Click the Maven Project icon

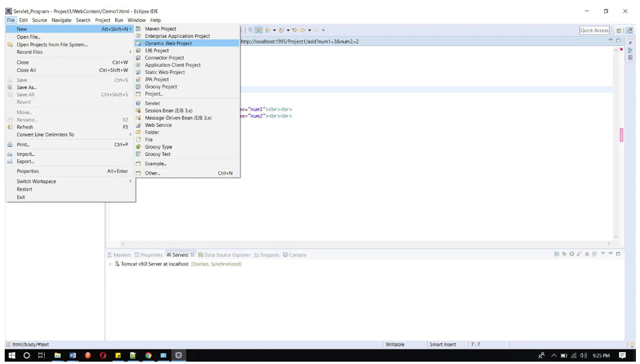pos(138,29)
